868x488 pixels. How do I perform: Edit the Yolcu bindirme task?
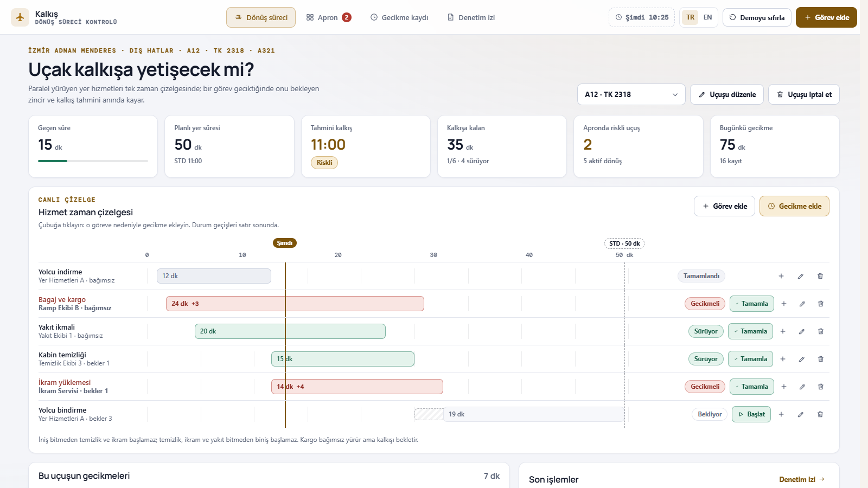pos(801,414)
